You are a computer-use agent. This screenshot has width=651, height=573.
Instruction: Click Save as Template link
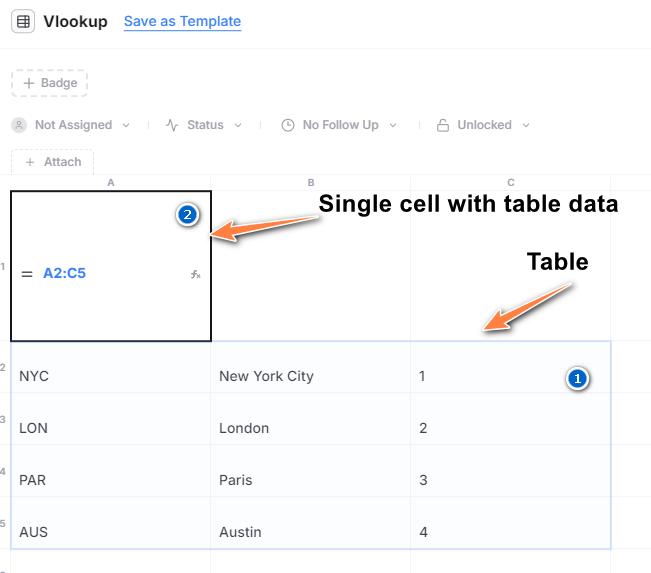point(182,21)
